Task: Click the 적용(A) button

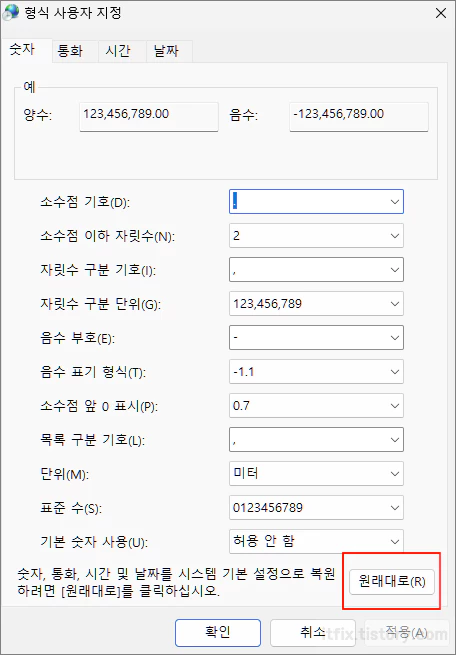Action: 407,632
